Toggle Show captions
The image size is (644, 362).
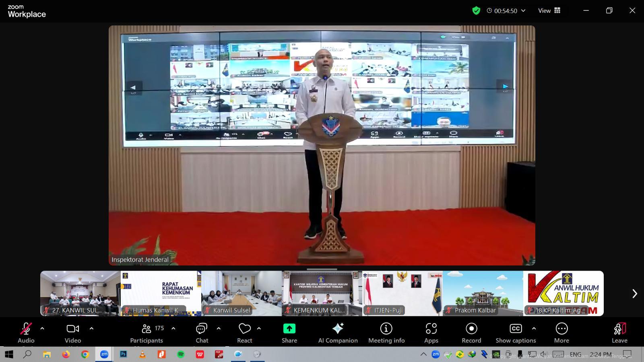[516, 333]
